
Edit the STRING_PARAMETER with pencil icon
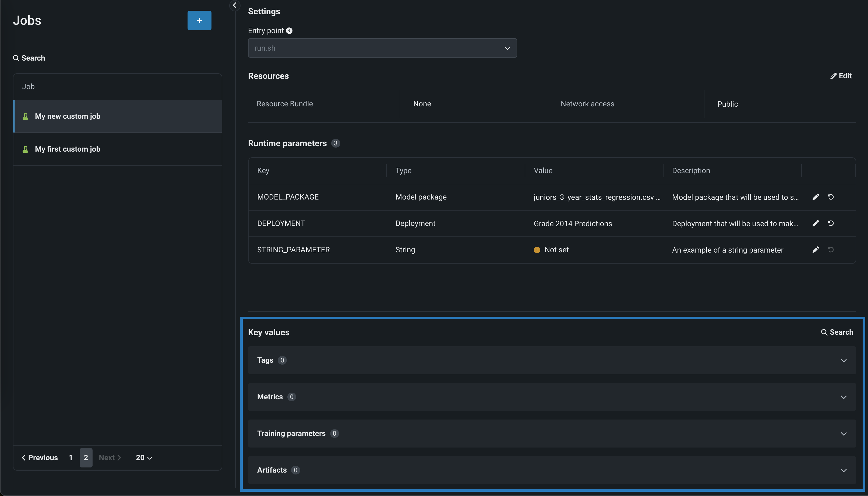(816, 250)
